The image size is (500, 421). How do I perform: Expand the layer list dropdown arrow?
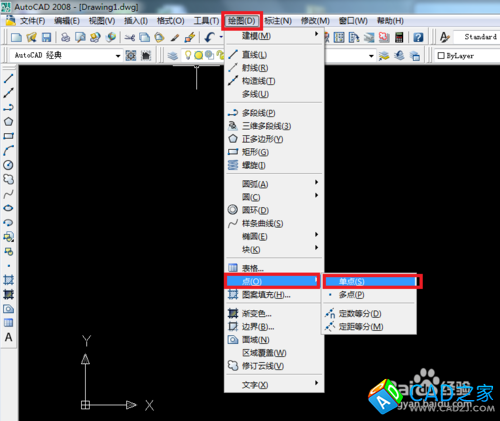(x=371, y=56)
